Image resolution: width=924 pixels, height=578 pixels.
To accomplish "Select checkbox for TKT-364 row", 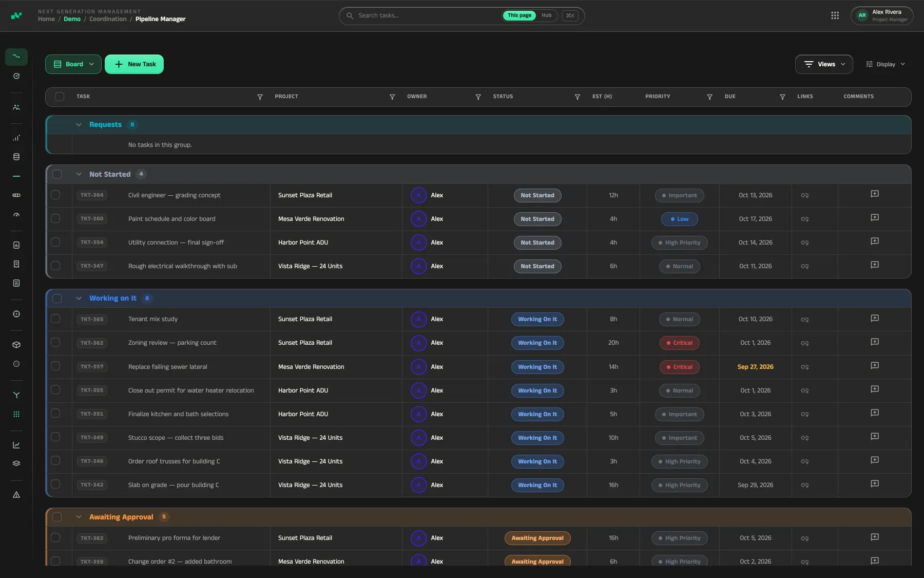I will 55,195.
